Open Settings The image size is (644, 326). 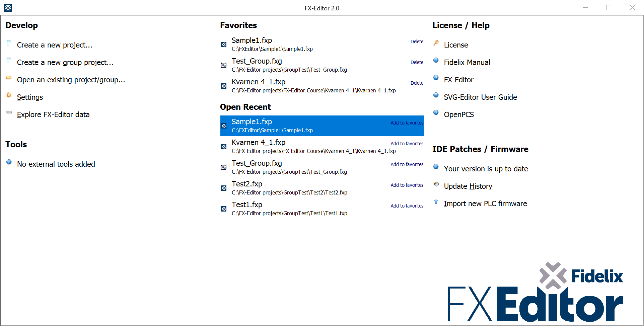click(30, 97)
